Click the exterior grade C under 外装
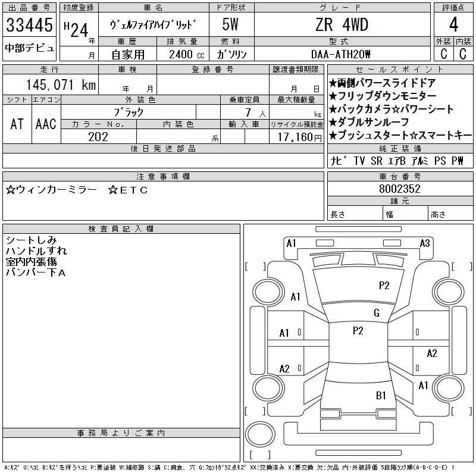Screen dimensions: 476x476 pos(444,54)
